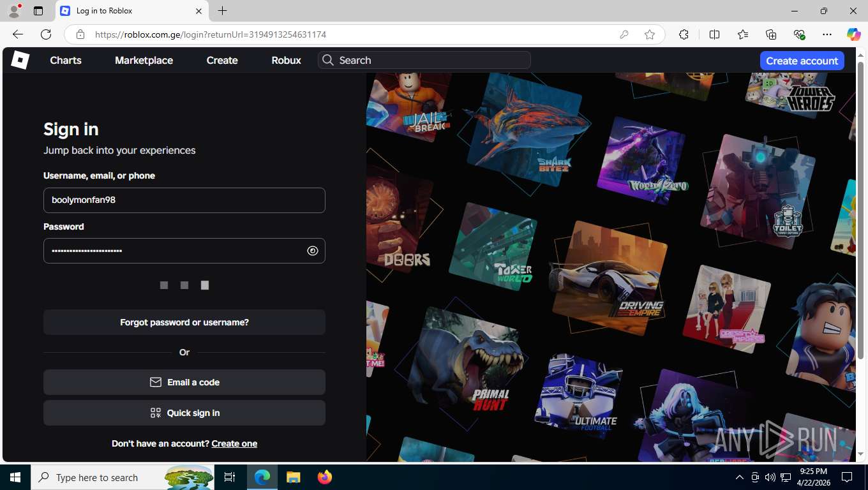Click the taskbar Type here to search box
Screen dimensions: 868x490
click(x=123, y=477)
